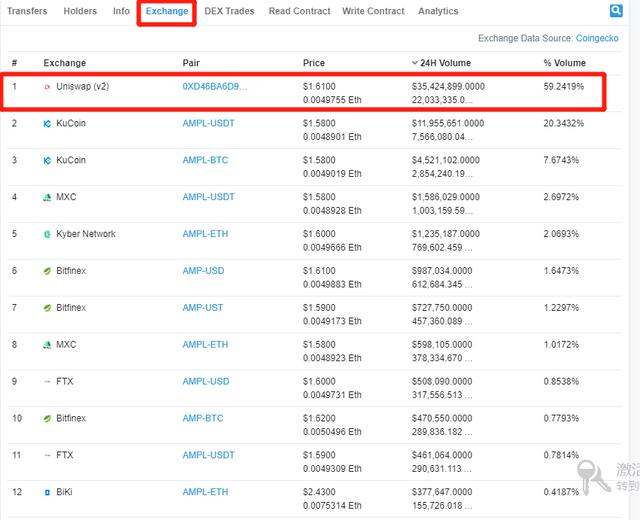Select the $4,521,102.0000 volume value
Image resolution: width=640 pixels, height=520 pixels.
[x=446, y=160]
